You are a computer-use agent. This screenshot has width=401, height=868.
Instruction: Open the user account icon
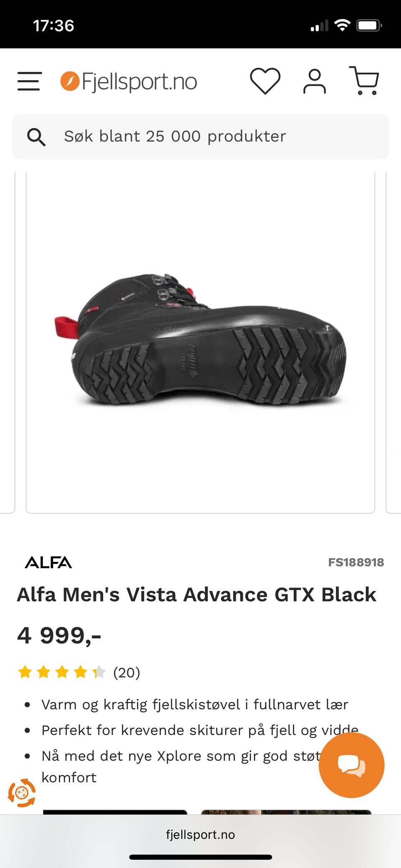coord(315,81)
